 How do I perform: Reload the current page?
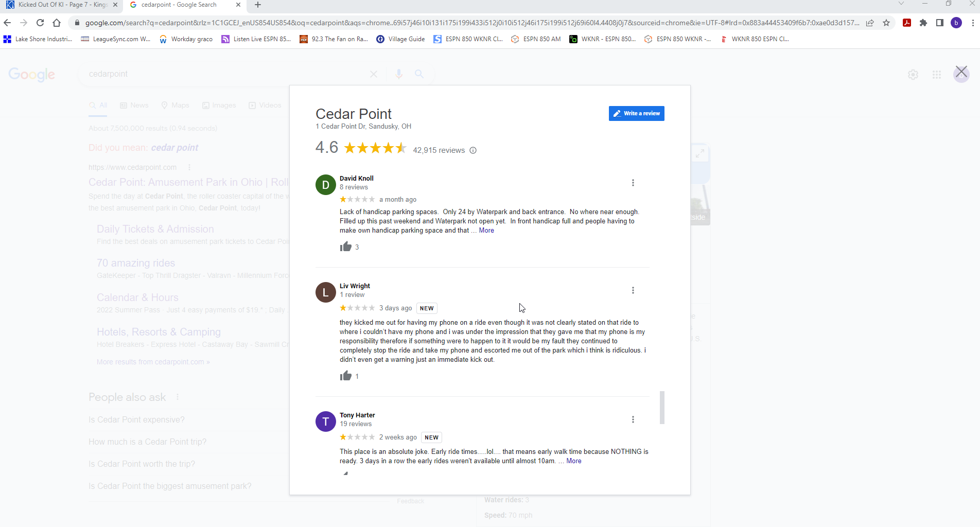click(x=40, y=23)
